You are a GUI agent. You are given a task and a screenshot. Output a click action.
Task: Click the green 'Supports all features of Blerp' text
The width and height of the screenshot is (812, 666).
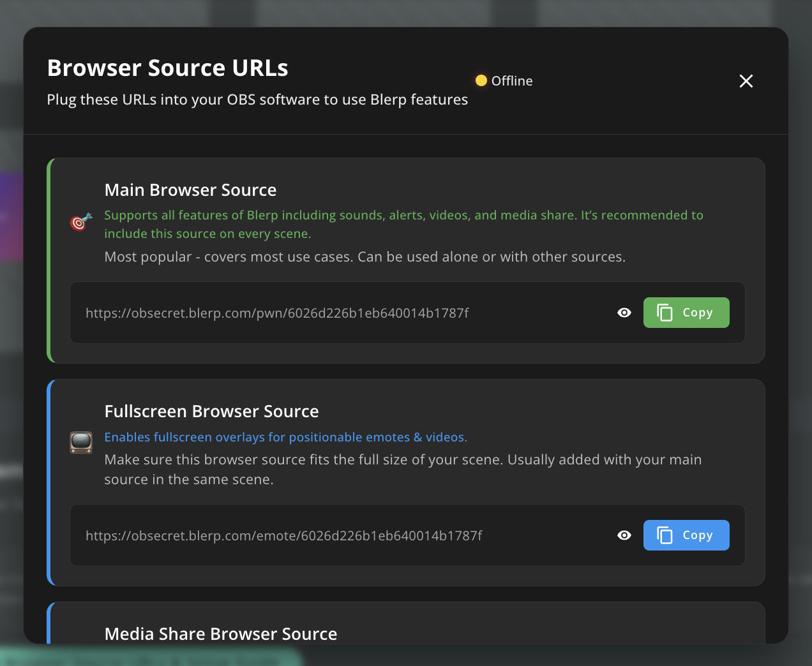pyautogui.click(x=403, y=216)
